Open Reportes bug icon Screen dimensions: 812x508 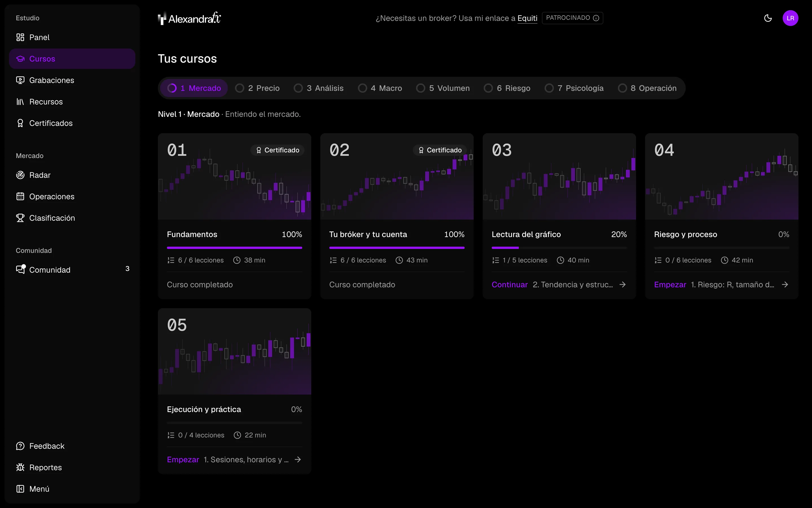(20, 467)
